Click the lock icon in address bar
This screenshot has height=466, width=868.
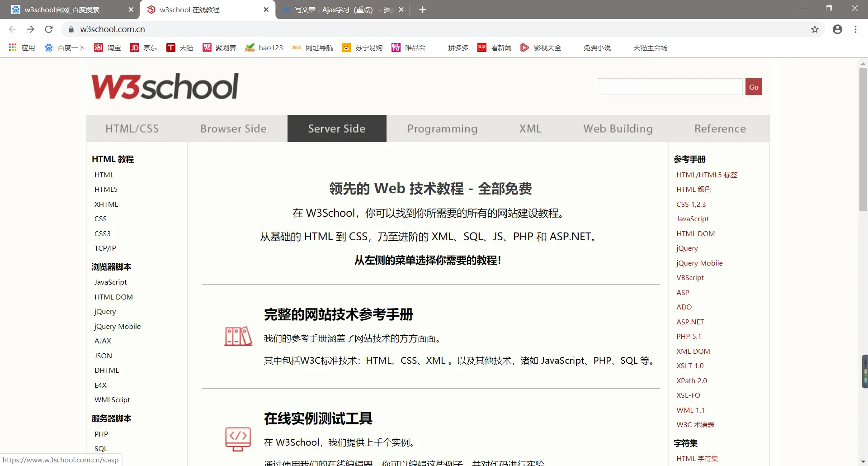pyautogui.click(x=71, y=29)
